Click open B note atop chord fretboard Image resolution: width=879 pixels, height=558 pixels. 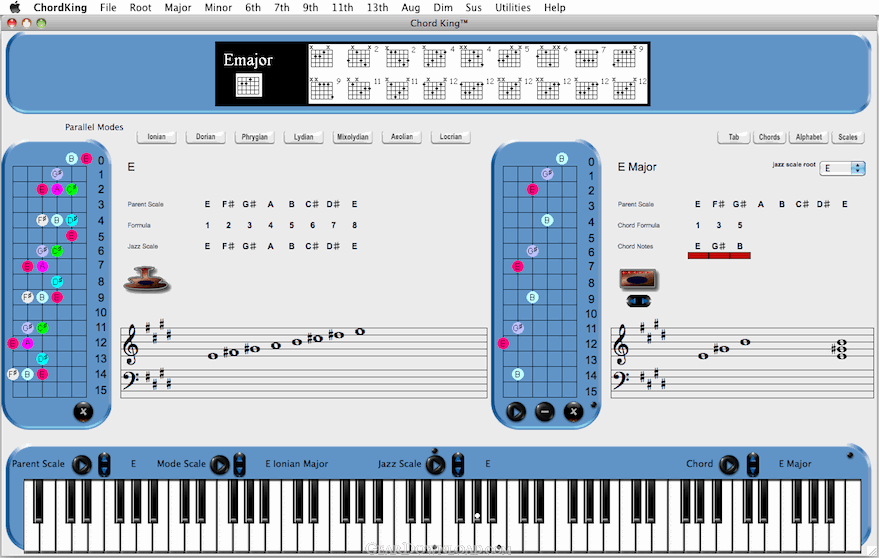pos(562,159)
